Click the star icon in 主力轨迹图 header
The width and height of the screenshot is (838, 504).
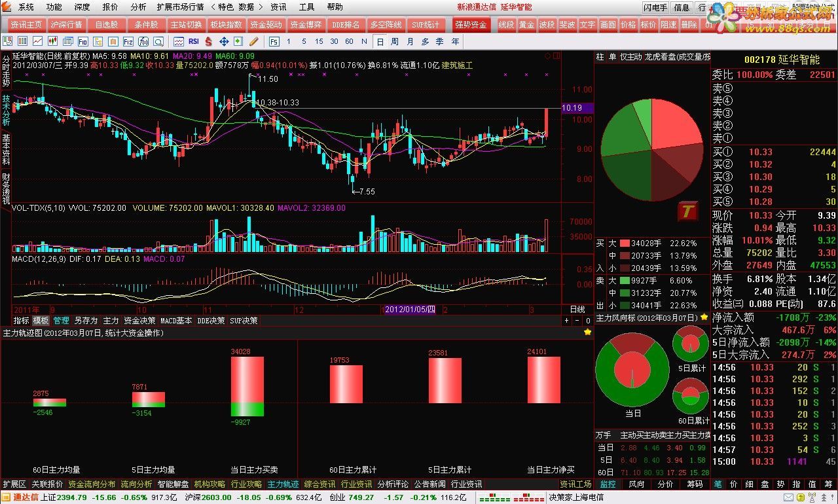click(x=587, y=333)
